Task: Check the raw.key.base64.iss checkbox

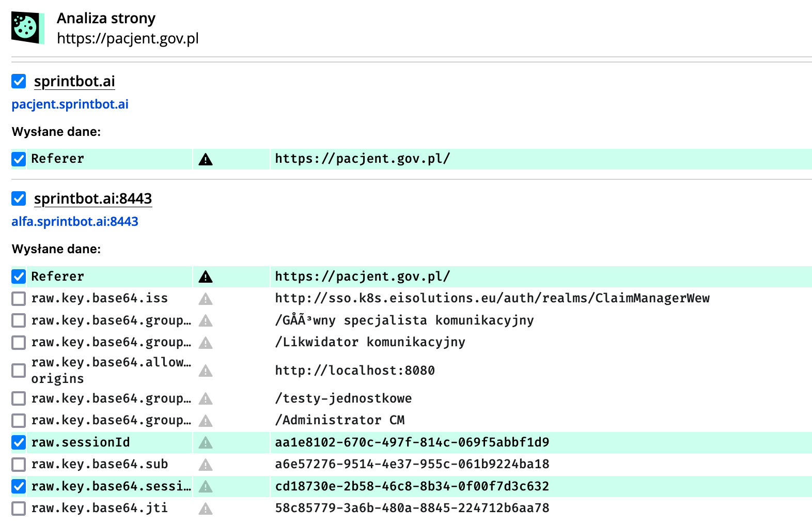Action: click(x=19, y=299)
